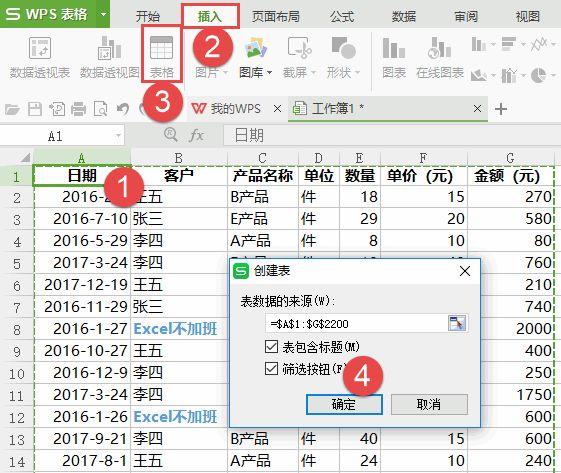This screenshot has width=561, height=473.
Task: Open the 截屏 screenshot dropdown
Action: tap(313, 73)
